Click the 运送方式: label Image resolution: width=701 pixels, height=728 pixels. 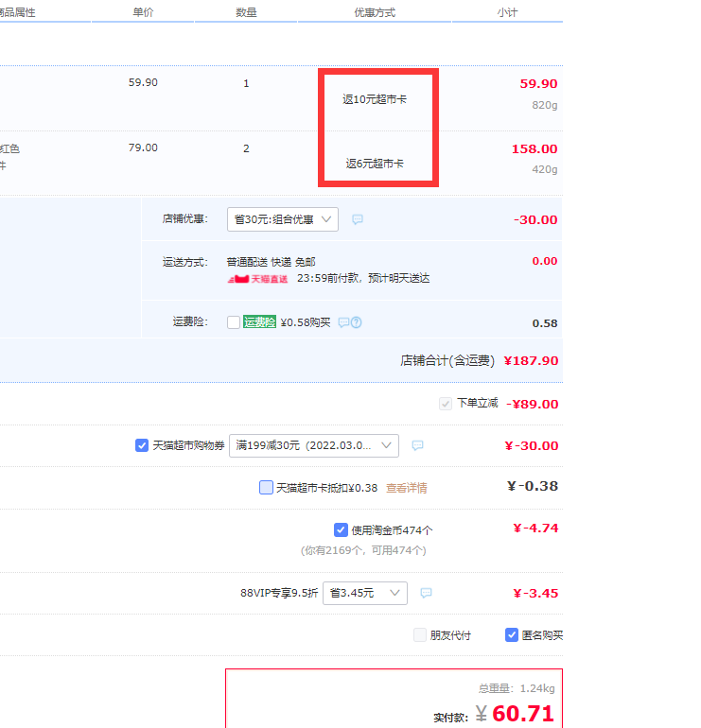[x=184, y=262]
